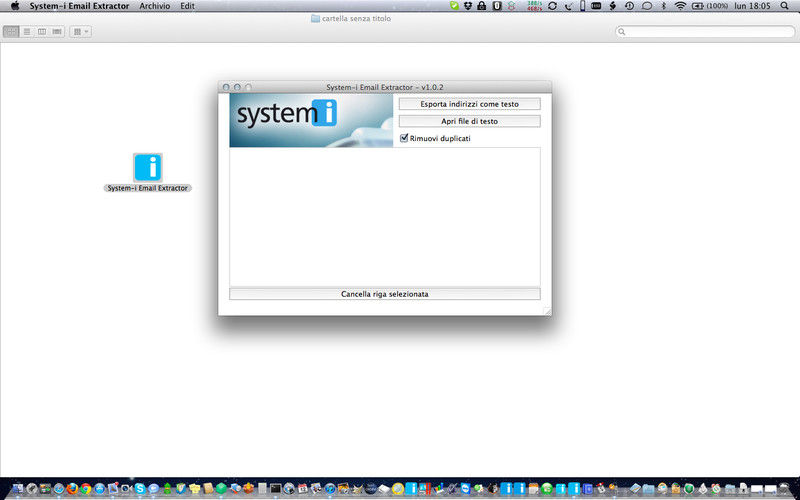
Task: Open the App Store from the Dock
Action: coord(99,488)
